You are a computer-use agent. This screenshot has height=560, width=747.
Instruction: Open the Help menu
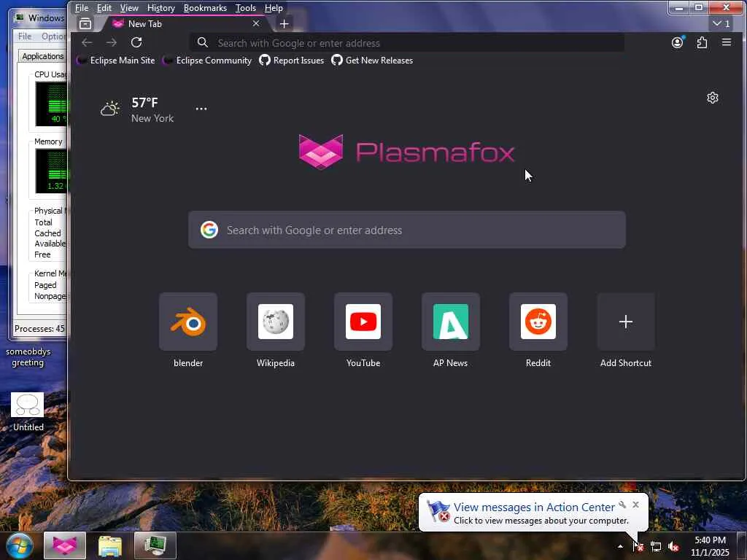tap(274, 7)
